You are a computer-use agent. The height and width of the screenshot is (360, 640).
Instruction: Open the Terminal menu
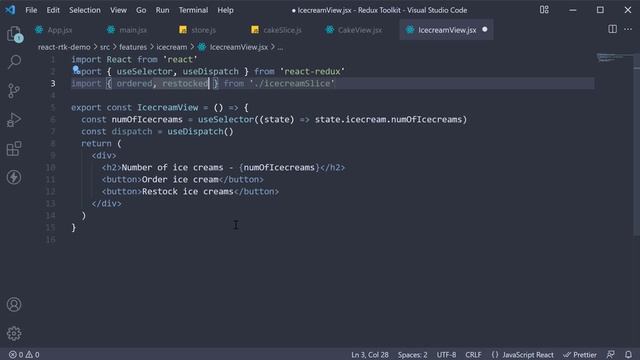pyautogui.click(x=193, y=10)
